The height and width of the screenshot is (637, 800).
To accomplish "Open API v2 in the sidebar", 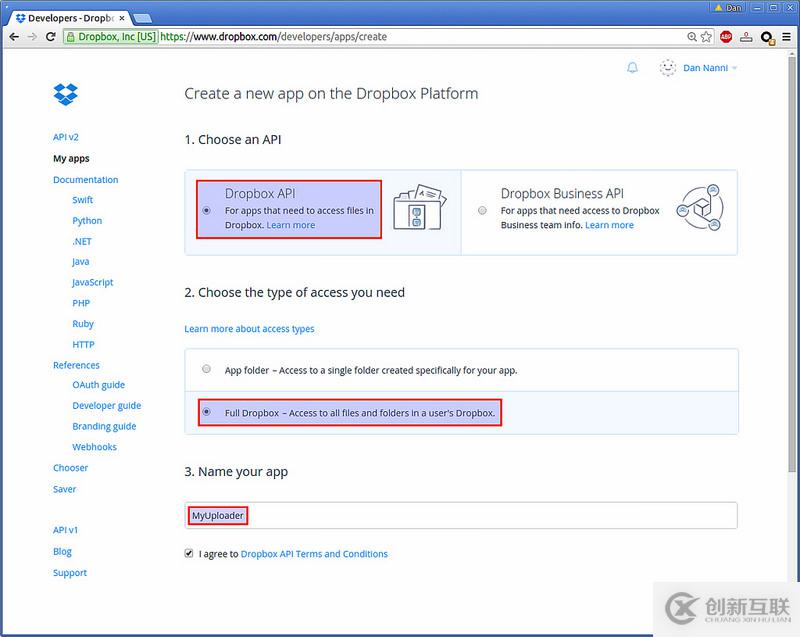I will point(66,137).
